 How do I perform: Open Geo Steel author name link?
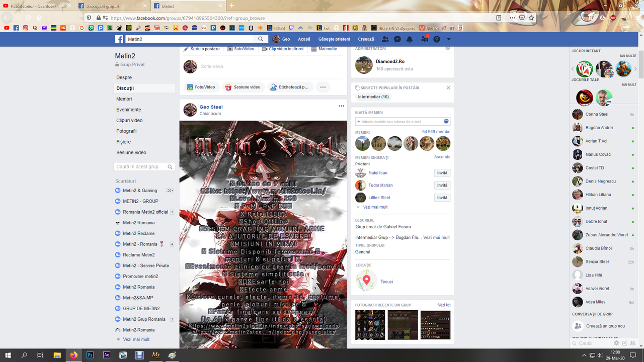pyautogui.click(x=211, y=107)
